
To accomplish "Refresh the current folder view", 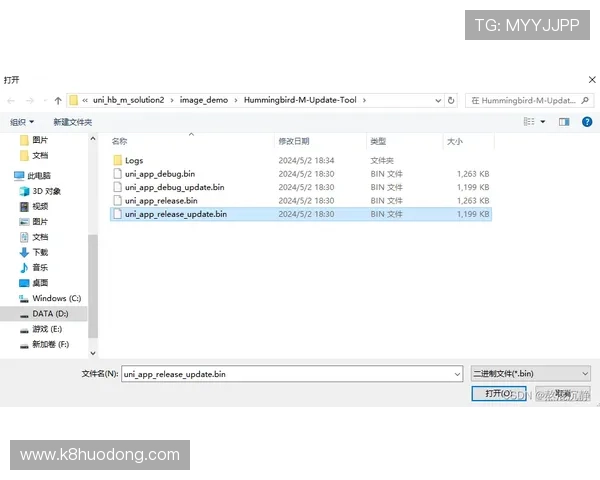I will pyautogui.click(x=451, y=100).
